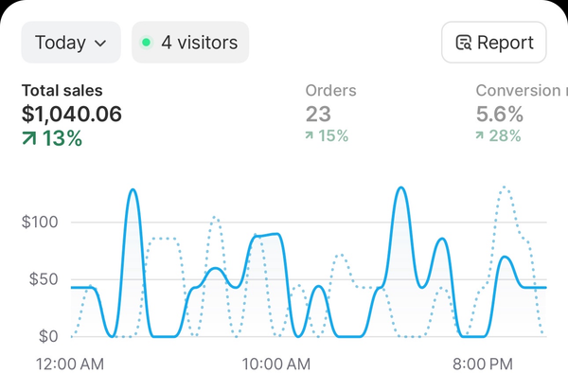Click the Total sales up-arrow trend icon
This screenshot has height=392, width=568.
coord(30,139)
